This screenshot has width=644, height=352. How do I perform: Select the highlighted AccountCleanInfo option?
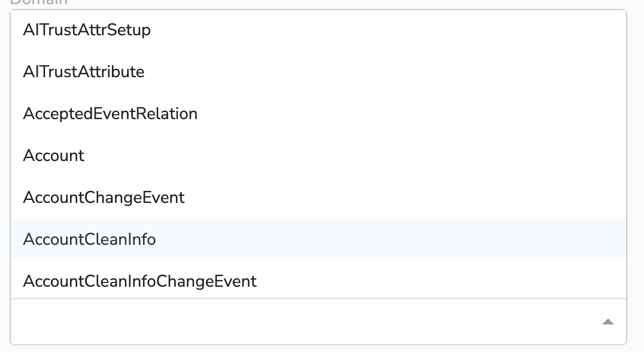[90, 239]
